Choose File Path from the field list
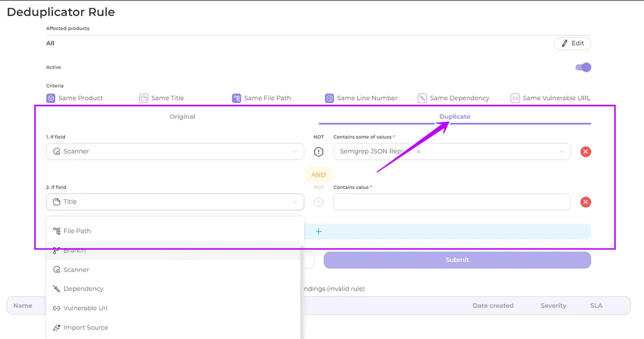The height and width of the screenshot is (339, 644). point(77,231)
